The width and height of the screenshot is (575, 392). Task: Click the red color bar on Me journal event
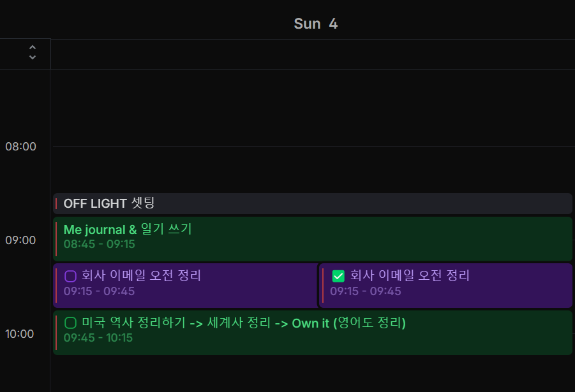56,238
